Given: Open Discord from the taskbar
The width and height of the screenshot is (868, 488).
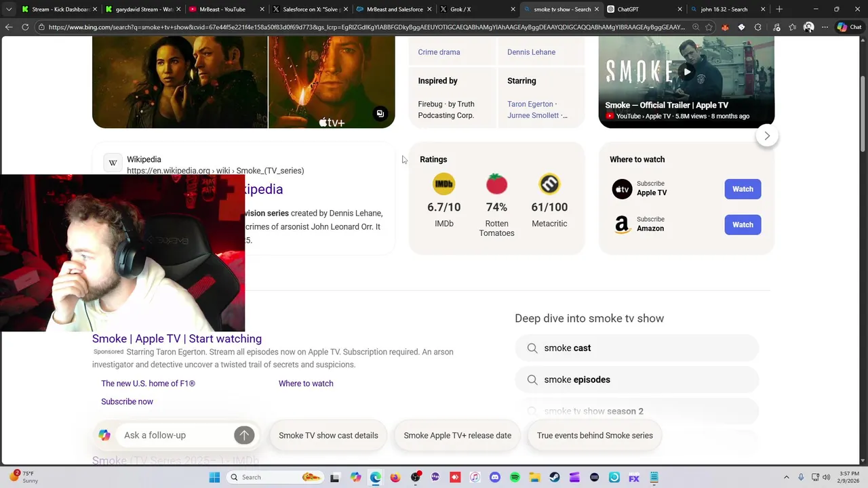Looking at the screenshot, I should tap(495, 477).
